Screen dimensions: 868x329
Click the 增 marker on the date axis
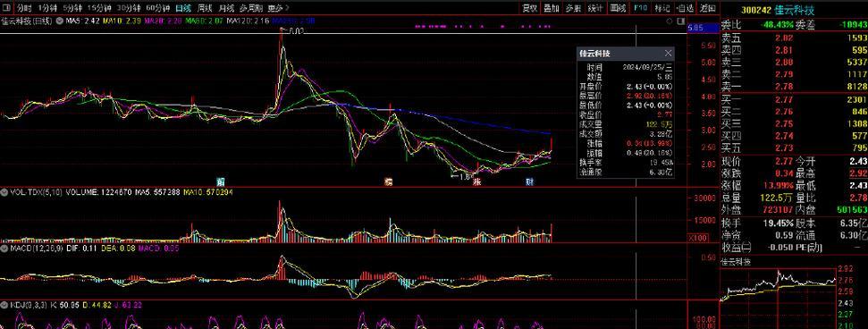coord(389,181)
